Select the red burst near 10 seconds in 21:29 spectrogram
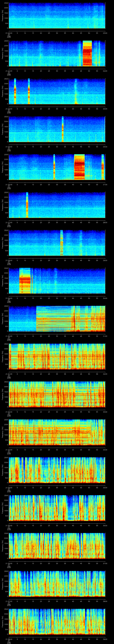Viewport: 114px width, 644px height. pyautogui.click(x=25, y=281)
